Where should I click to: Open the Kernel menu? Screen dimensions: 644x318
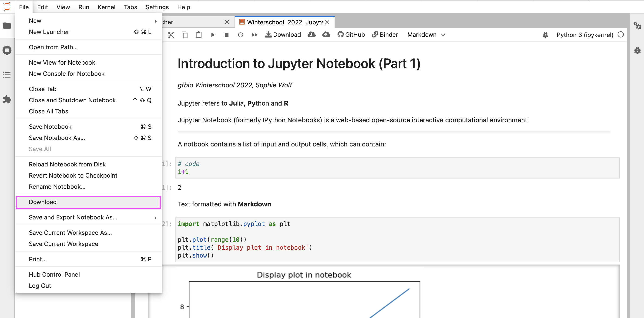[x=107, y=7]
